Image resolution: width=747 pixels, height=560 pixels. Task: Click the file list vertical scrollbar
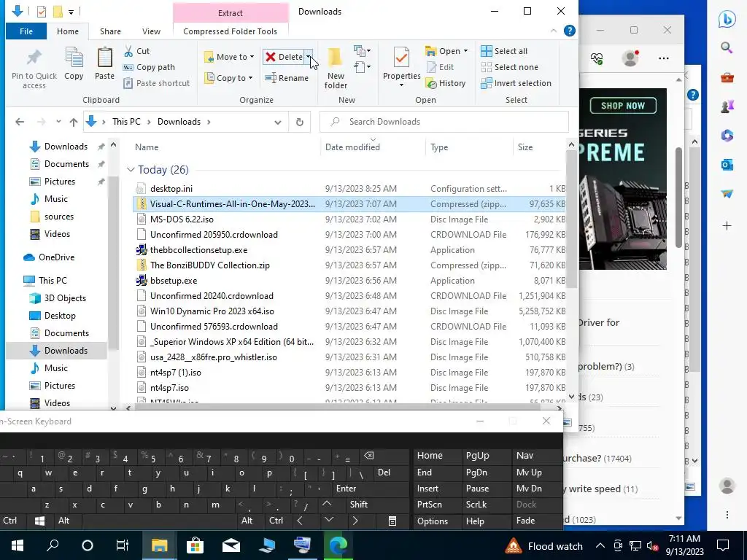[x=572, y=219]
